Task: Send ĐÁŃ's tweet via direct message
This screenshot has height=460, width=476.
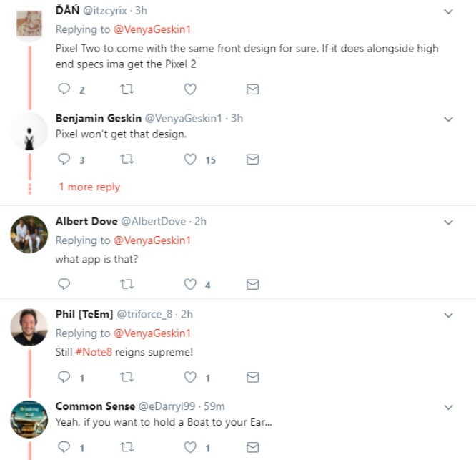Action: click(x=252, y=89)
